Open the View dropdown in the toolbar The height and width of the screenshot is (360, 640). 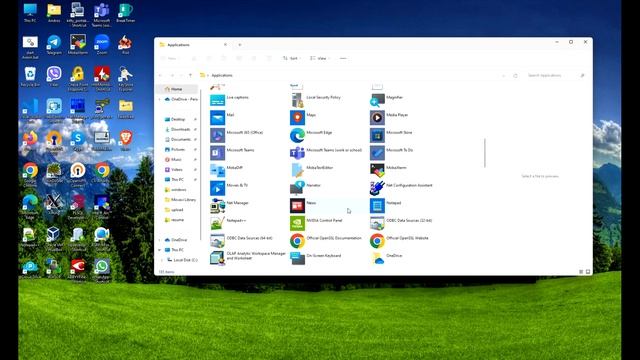[x=320, y=58]
